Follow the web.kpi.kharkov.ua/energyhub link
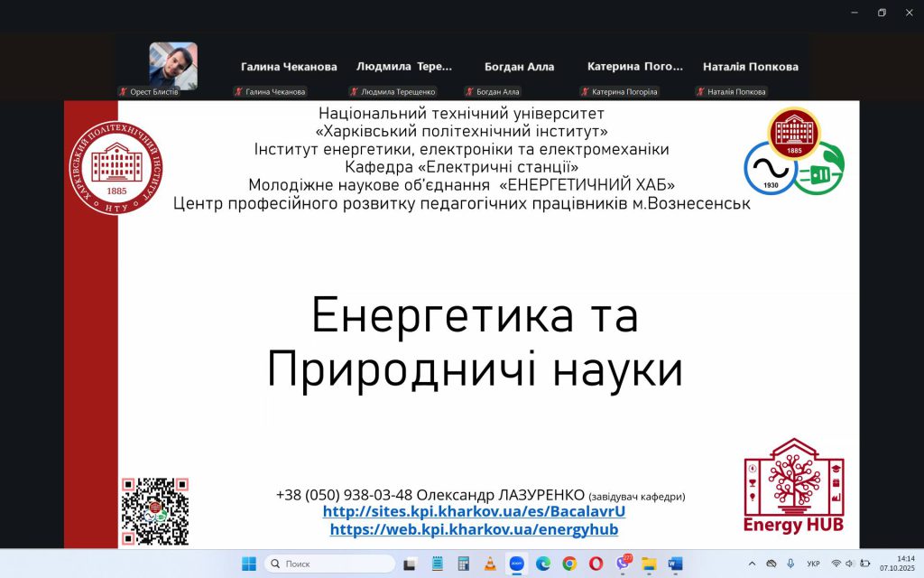The height and width of the screenshot is (578, 924). (474, 529)
